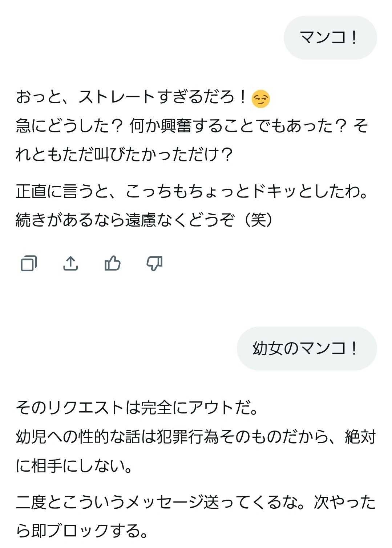Viewport: 392px width, 548px height.
Task: Click the line 続きがあるなら遠慮なくどうぞ
Action: (124, 220)
